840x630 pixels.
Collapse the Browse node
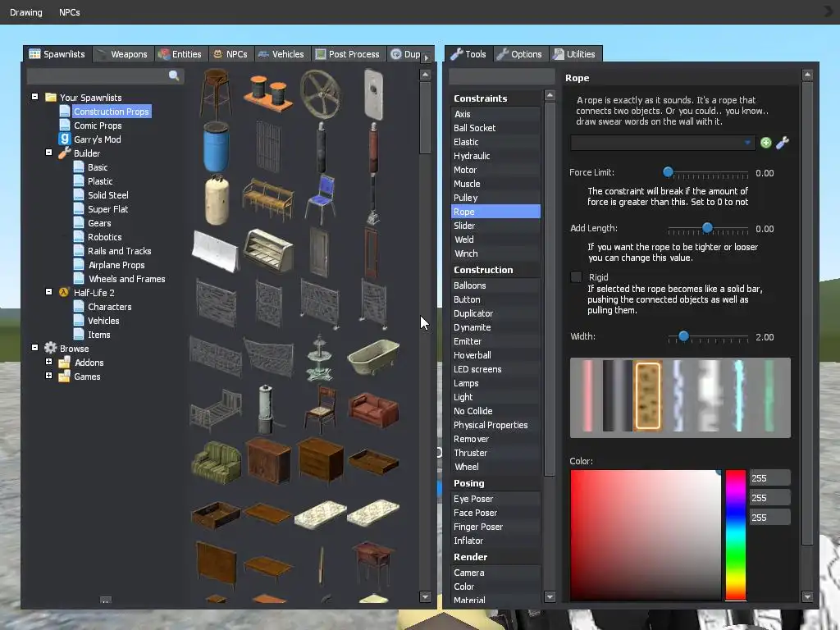tap(34, 348)
